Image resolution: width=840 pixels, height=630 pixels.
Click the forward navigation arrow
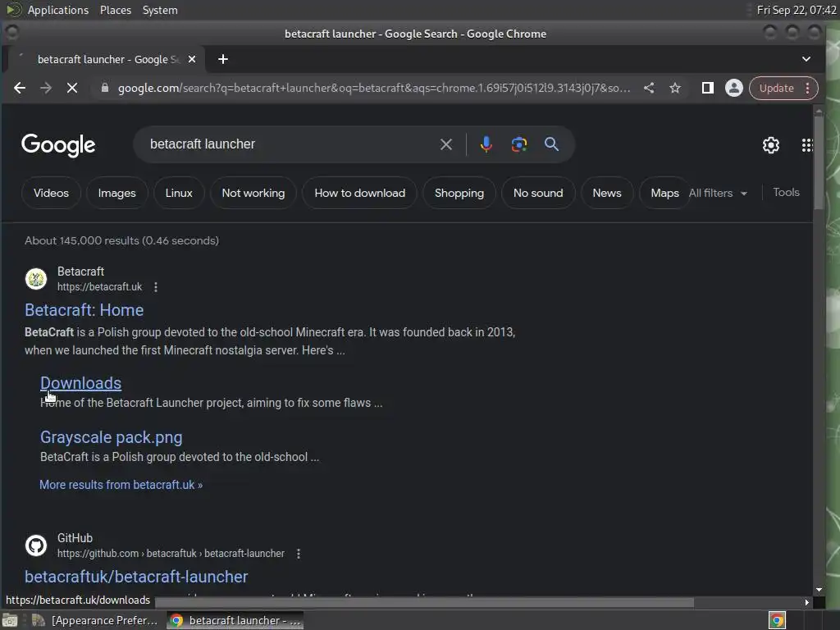(x=46, y=88)
